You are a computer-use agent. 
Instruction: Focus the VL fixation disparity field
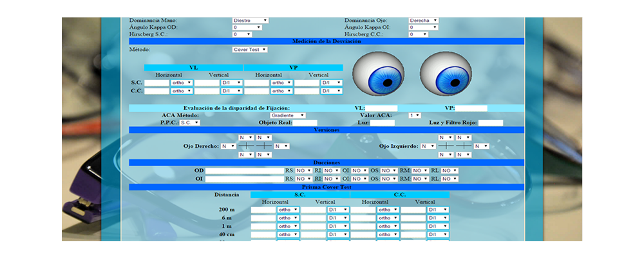[x=381, y=108]
